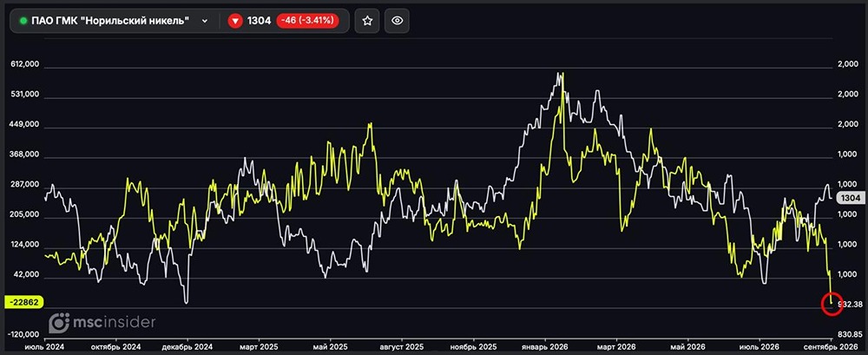Click the 932.38 value on the right axis
The height and width of the screenshot is (355, 868).
(852, 305)
